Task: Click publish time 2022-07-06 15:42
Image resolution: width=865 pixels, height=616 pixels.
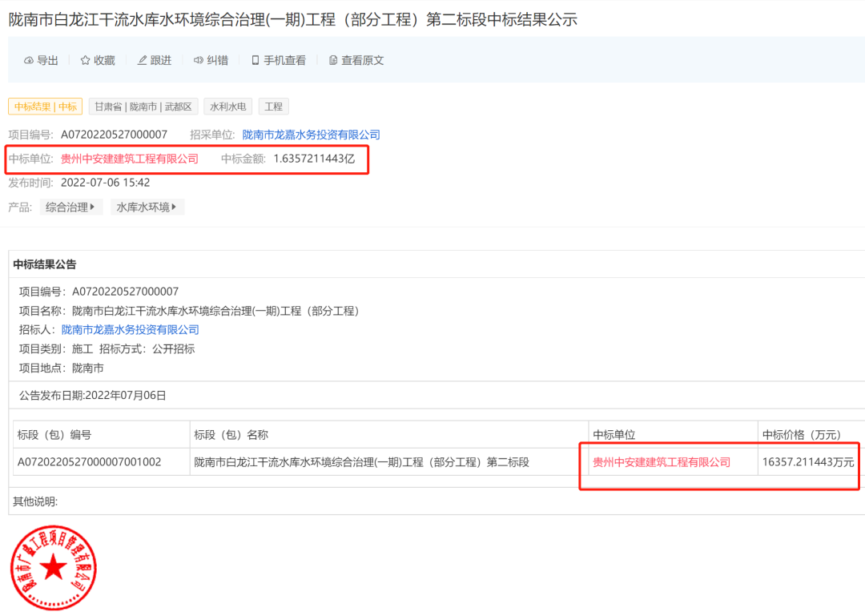Action: [106, 183]
